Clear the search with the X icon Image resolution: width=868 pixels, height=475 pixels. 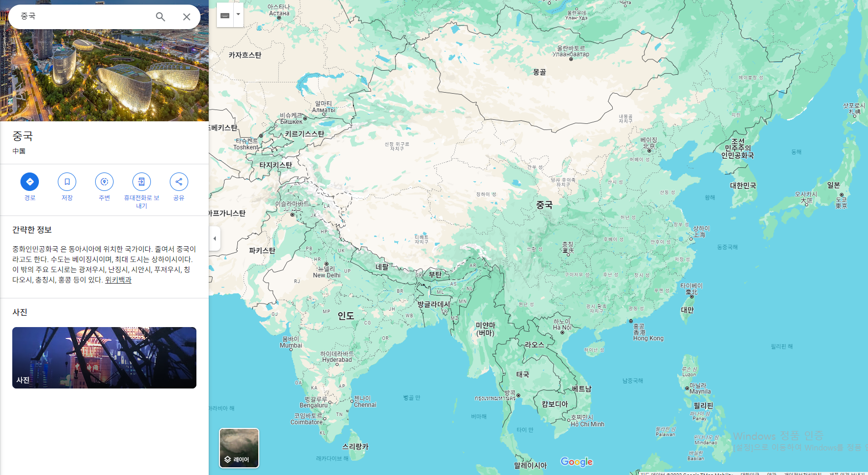[187, 17]
